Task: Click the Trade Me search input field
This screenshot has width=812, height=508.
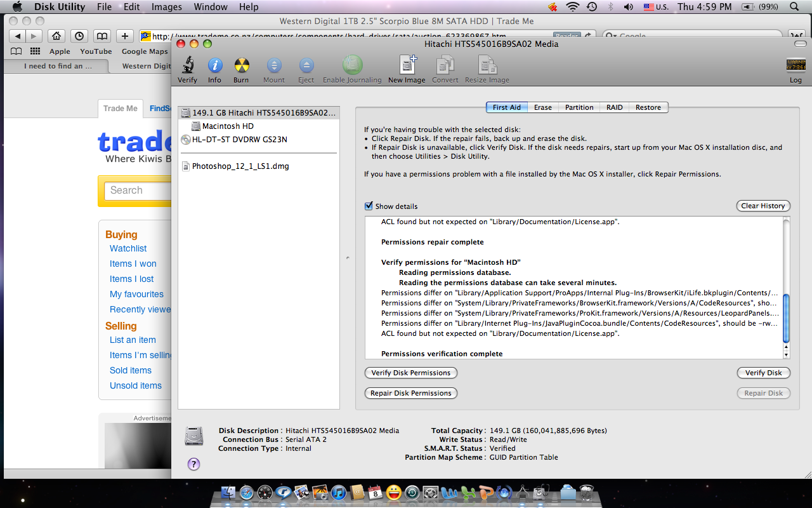Action: click(x=138, y=190)
